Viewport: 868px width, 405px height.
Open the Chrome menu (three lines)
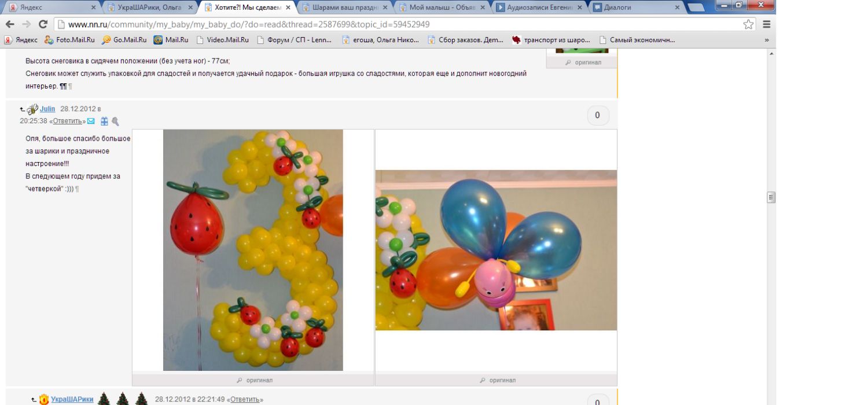coord(767,24)
